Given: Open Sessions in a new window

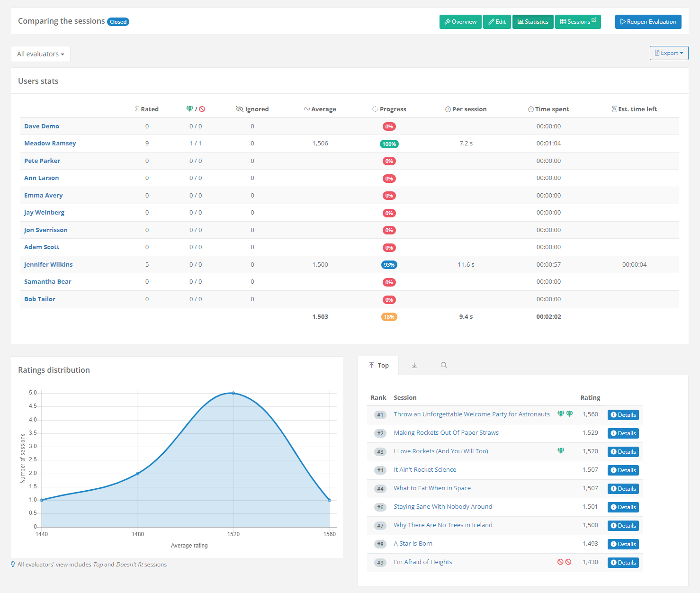Looking at the screenshot, I should pyautogui.click(x=578, y=22).
